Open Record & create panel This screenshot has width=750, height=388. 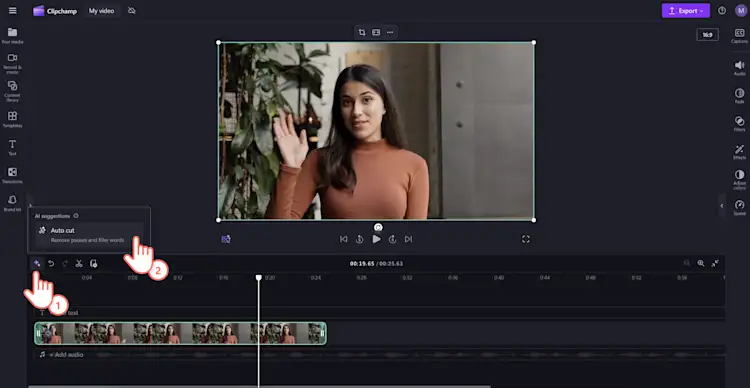coord(12,63)
